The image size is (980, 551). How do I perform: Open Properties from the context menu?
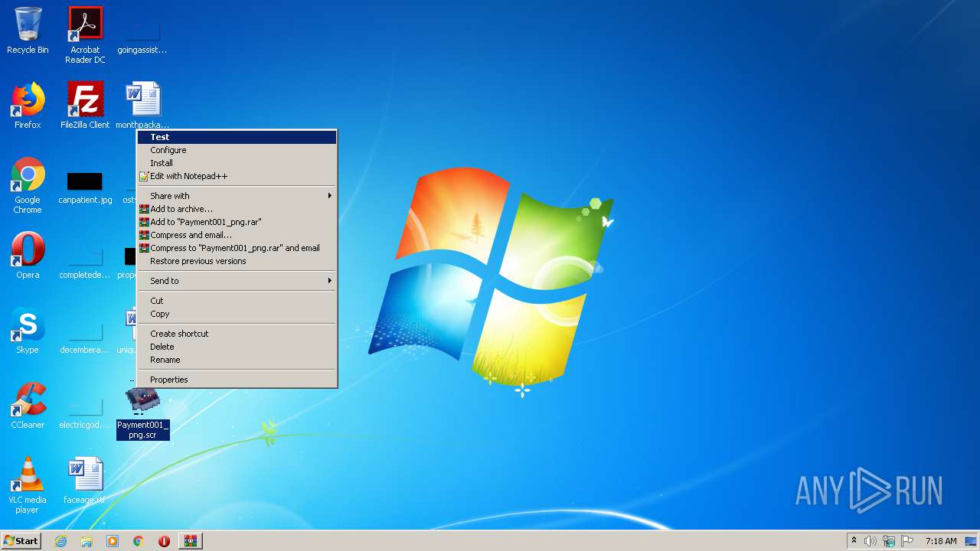(237, 380)
